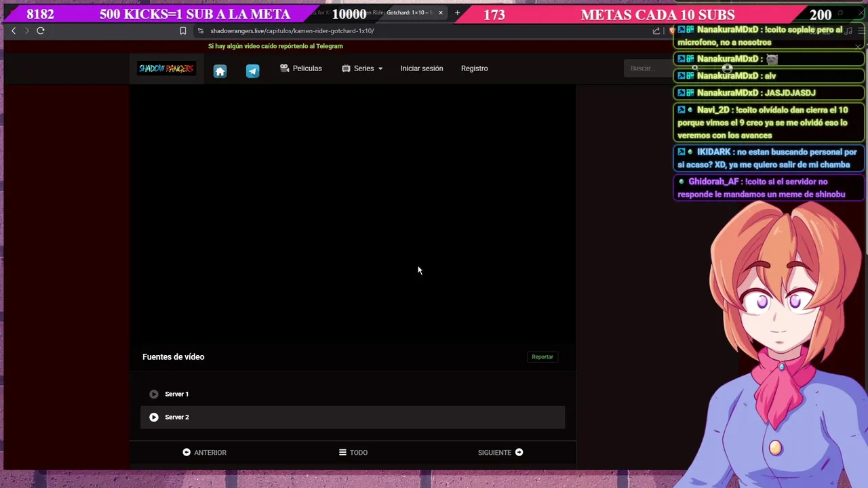
Task: Open site info icon left of the URL
Action: click(x=200, y=30)
